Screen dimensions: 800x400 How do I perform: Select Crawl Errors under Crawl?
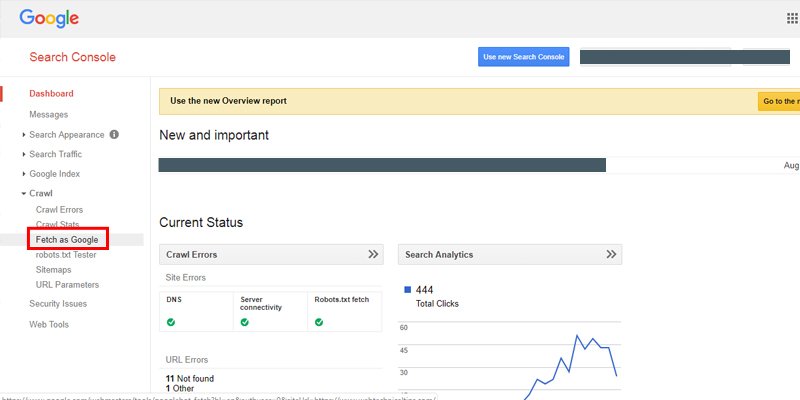pos(59,210)
